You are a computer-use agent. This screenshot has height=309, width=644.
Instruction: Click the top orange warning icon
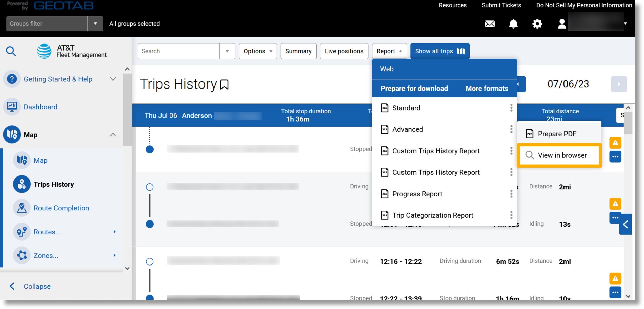(615, 143)
